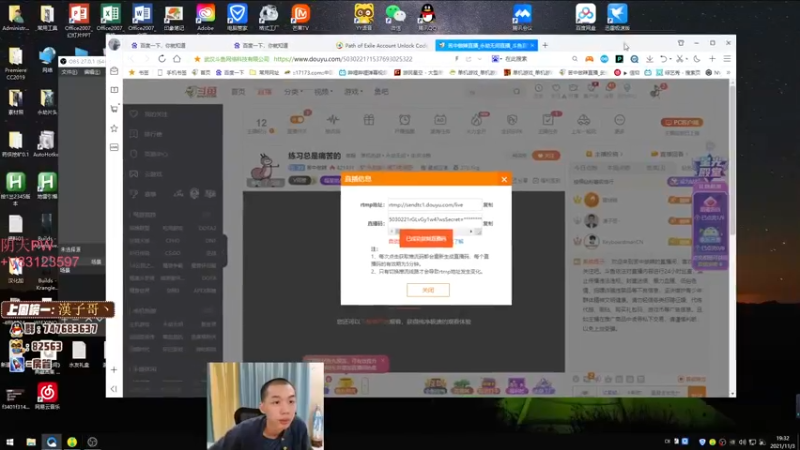This screenshot has width=800, height=450.
Task: Close the orange live-info dialog with X
Action: click(504, 179)
